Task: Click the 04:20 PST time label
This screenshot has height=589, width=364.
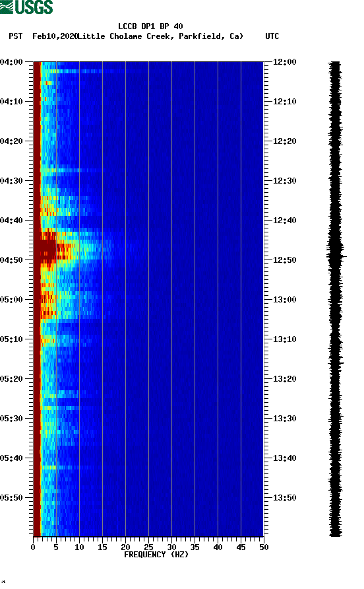Action: 11,141
